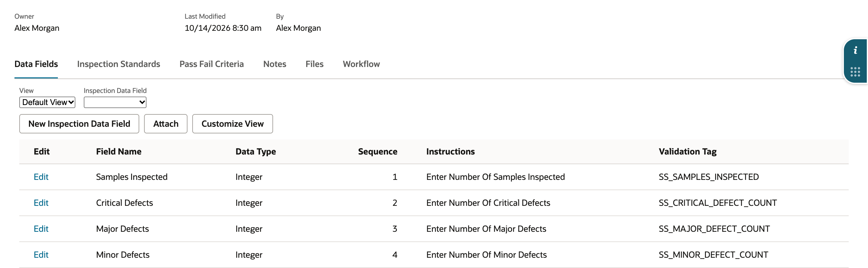The image size is (868, 268).
Task: Click the Edit column header
Action: [x=42, y=152]
